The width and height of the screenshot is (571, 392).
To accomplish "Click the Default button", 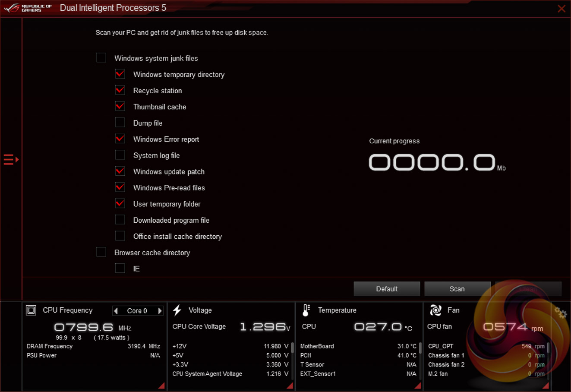I will (387, 289).
